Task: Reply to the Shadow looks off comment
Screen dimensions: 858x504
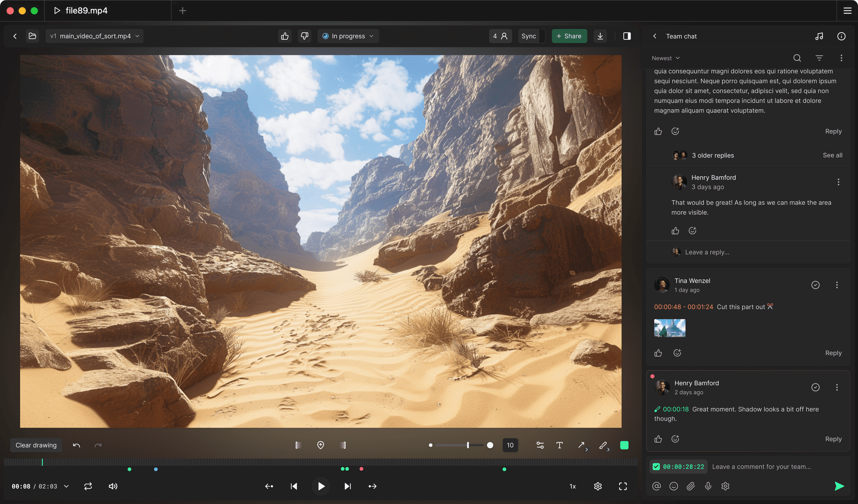Action: [x=833, y=439]
